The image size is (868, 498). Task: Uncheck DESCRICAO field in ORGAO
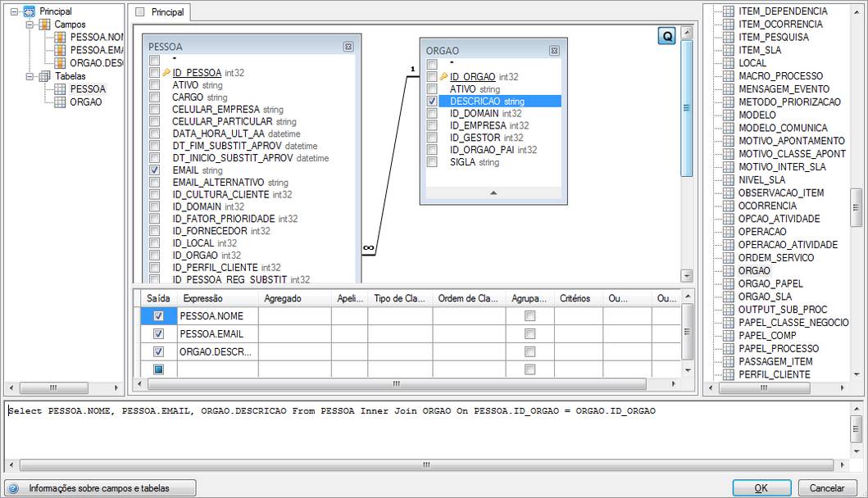pos(432,102)
